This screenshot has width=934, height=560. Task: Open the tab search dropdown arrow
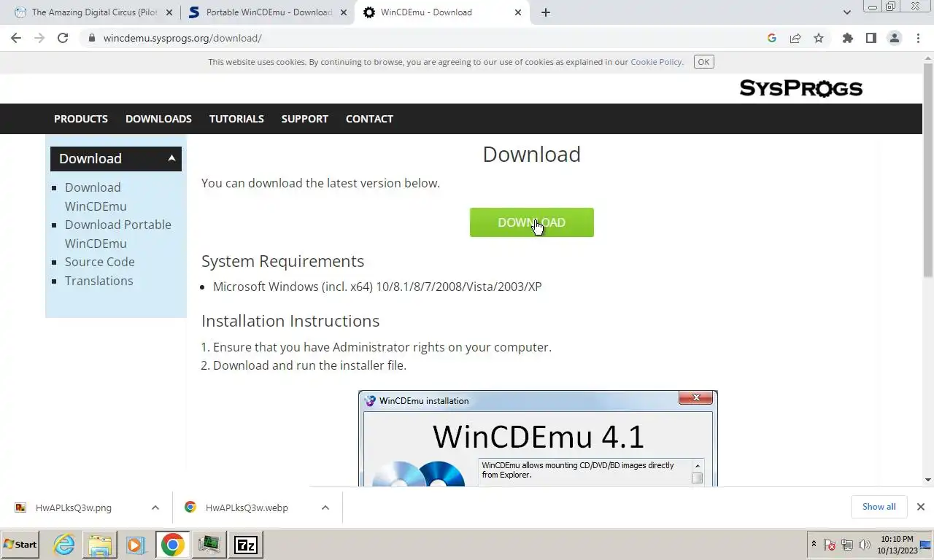pos(846,12)
